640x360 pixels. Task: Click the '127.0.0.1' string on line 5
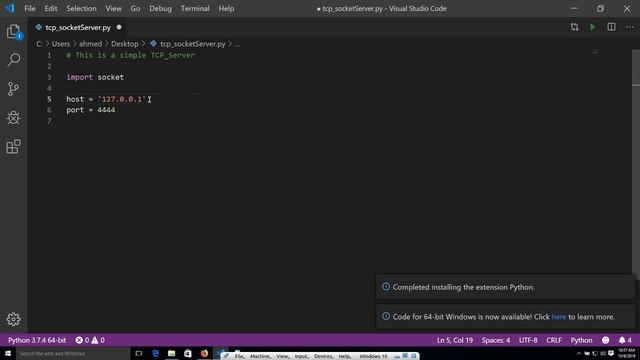pos(122,99)
